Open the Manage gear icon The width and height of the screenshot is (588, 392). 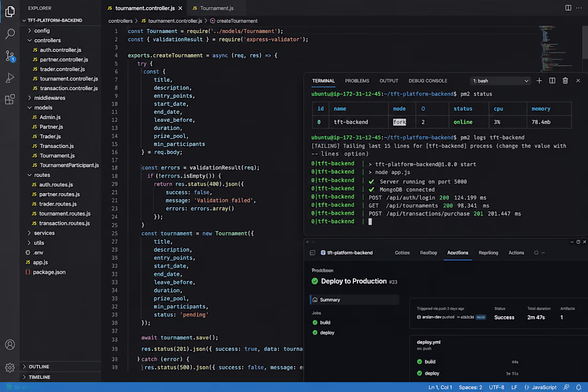(10, 367)
